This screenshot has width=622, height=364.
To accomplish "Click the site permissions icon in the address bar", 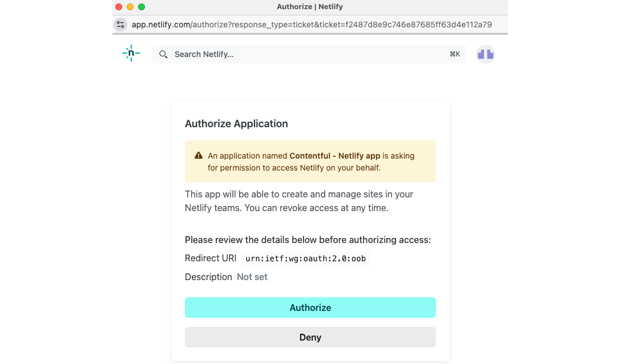I will (x=120, y=25).
